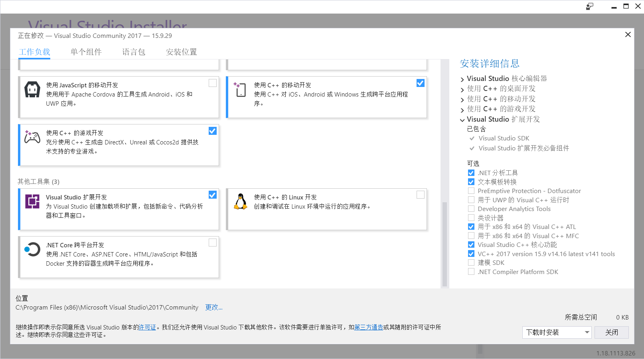Open the 第三方通告 link

click(369, 327)
